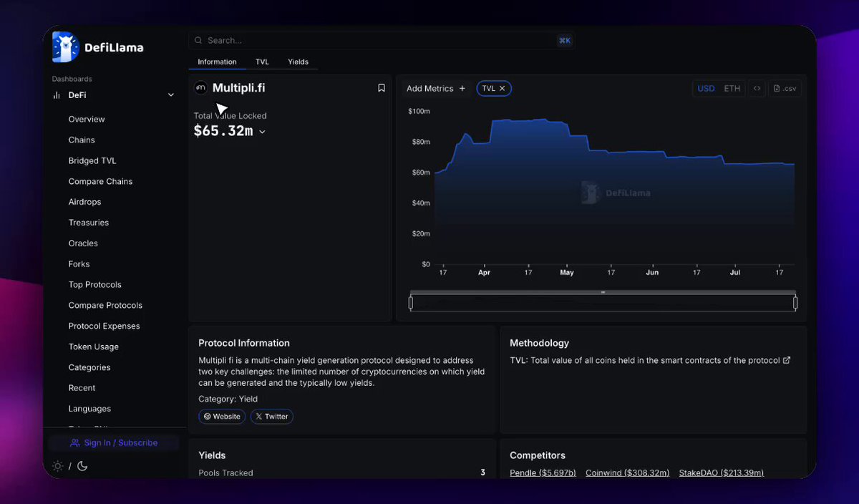Viewport: 859px width, 504px height.
Task: Focus the Search input field
Action: pos(382,41)
